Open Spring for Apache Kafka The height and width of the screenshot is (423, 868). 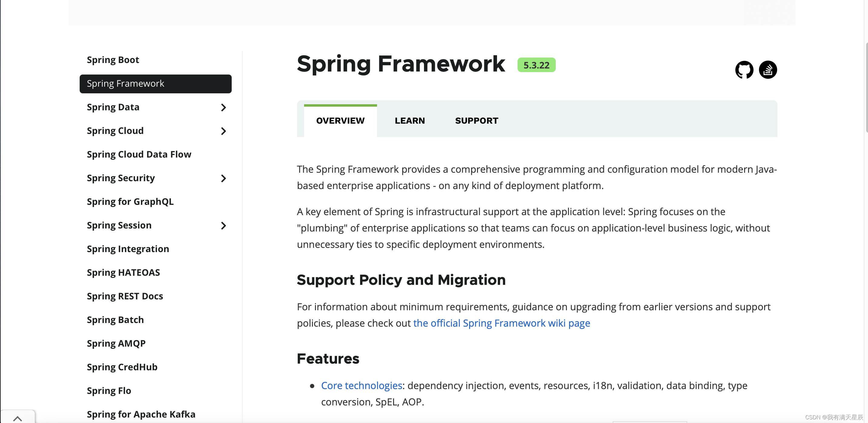click(x=141, y=414)
